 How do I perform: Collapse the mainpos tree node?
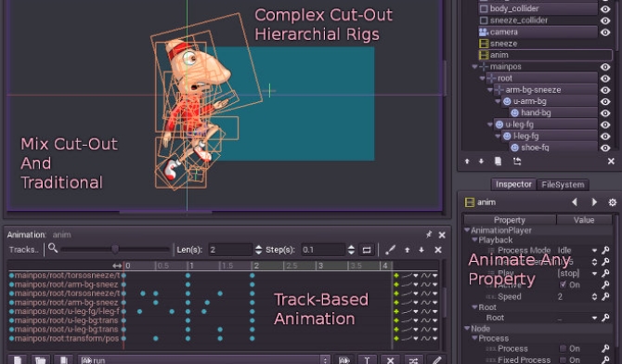tap(474, 67)
